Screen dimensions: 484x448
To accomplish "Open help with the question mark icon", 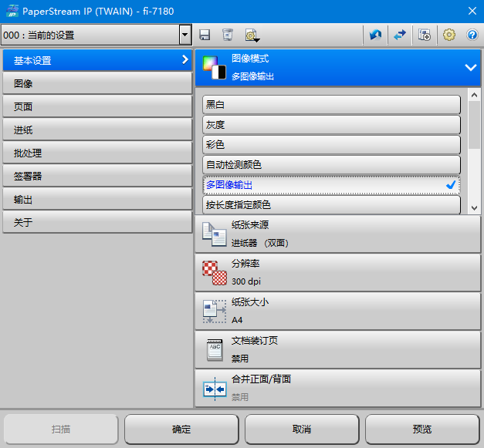I will pos(472,35).
